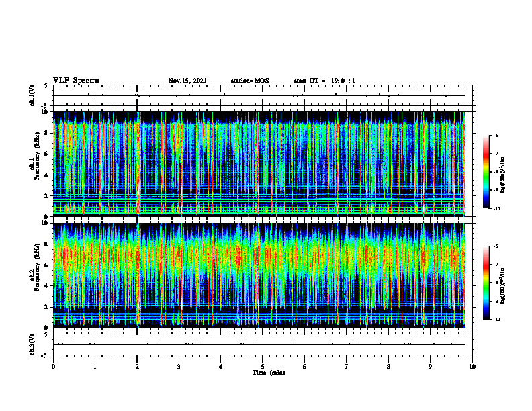Click the ch.2 PSD color scale bar

click(x=486, y=283)
